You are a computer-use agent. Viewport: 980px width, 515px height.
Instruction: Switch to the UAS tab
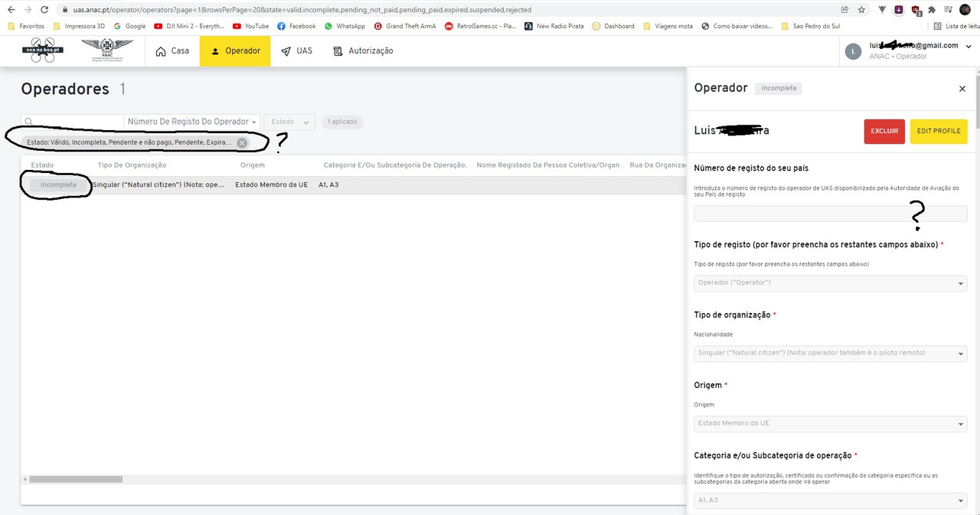pos(297,51)
